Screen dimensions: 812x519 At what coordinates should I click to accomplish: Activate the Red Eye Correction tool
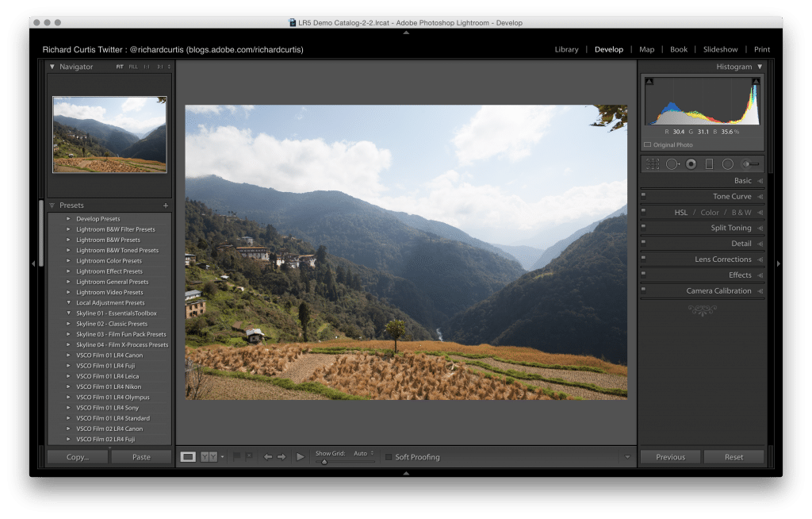(x=691, y=164)
